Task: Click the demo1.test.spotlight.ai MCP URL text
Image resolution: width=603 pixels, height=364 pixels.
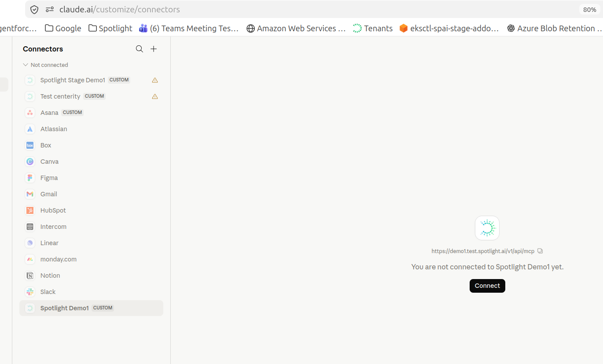Action: 483,251
